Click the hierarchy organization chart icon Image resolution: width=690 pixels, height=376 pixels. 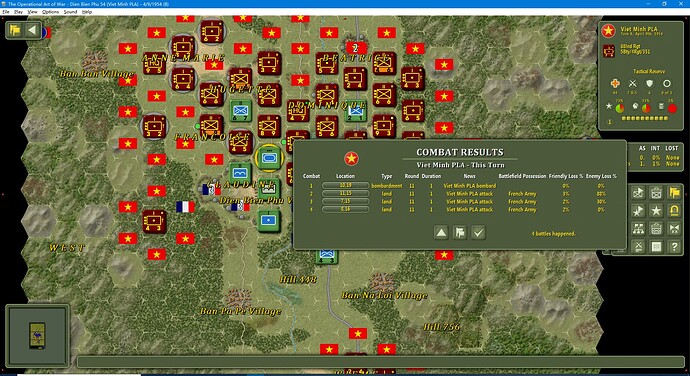[x=638, y=229]
